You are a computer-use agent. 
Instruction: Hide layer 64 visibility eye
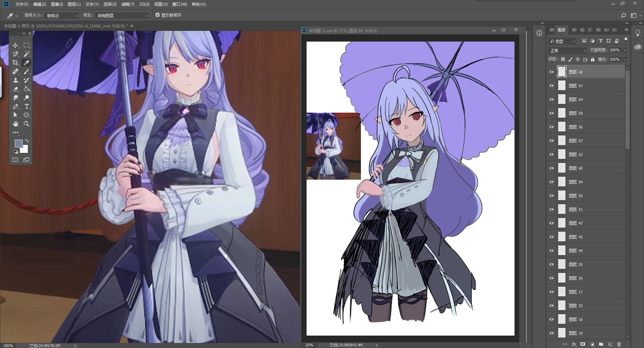pyautogui.click(x=551, y=100)
